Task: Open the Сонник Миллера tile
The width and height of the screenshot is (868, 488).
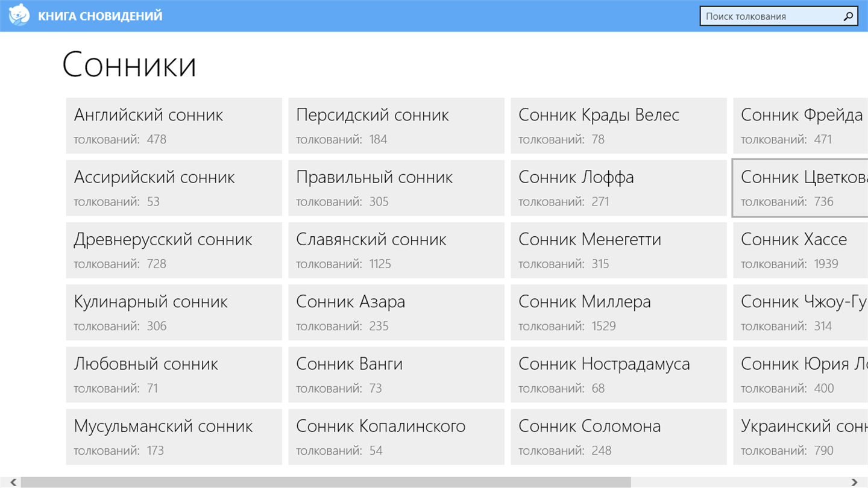Action: pos(618,313)
